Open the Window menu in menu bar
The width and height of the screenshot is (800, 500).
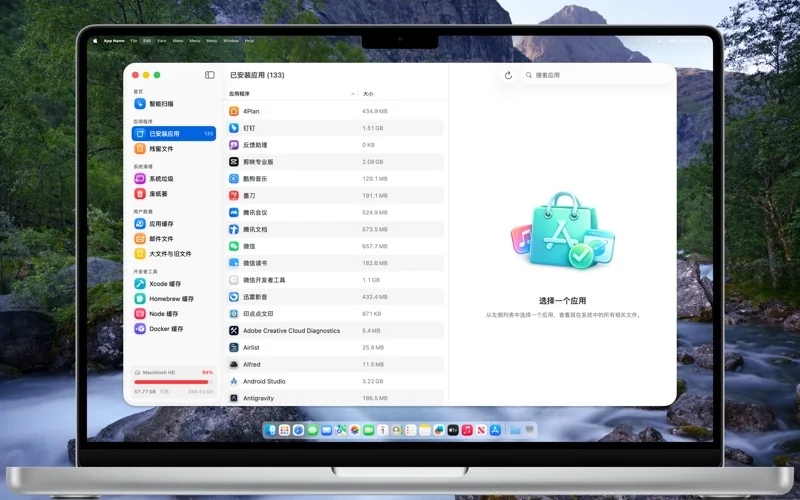[x=231, y=40]
